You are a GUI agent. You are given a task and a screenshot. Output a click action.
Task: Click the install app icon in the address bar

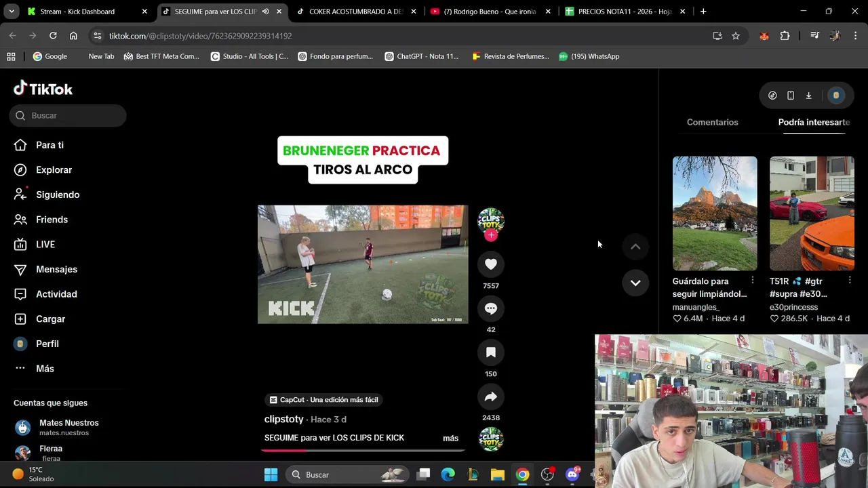click(717, 36)
